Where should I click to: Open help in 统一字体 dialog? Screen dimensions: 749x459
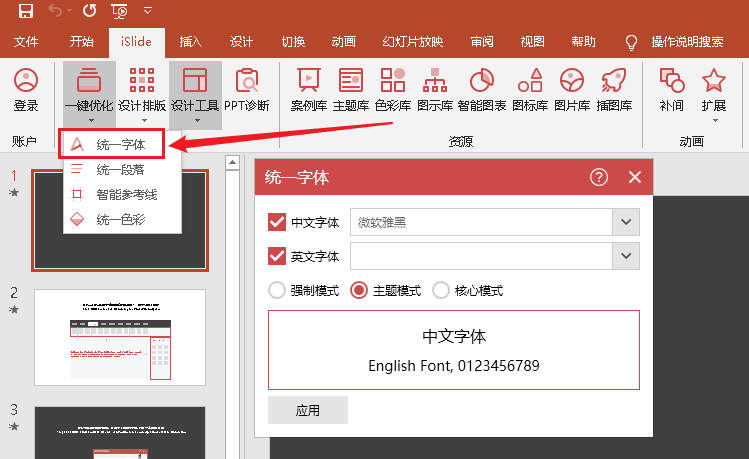[599, 177]
